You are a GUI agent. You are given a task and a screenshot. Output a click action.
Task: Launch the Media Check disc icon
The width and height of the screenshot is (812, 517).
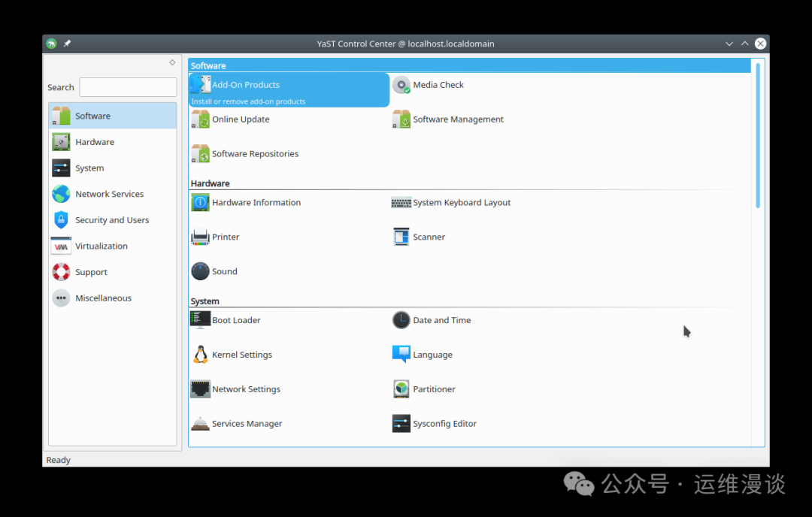pos(401,85)
